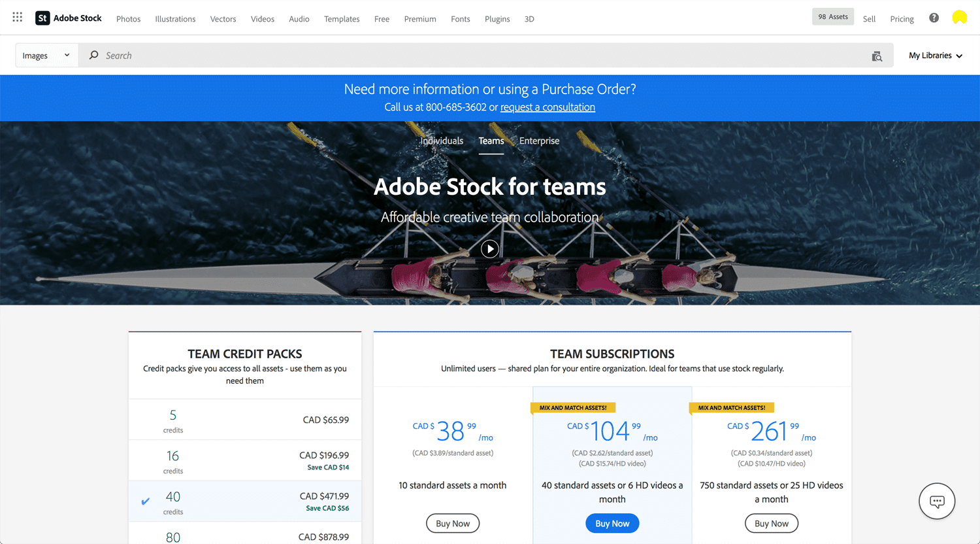
Task: Click MIX AND MATCH badge on $261 plan
Action: point(732,407)
